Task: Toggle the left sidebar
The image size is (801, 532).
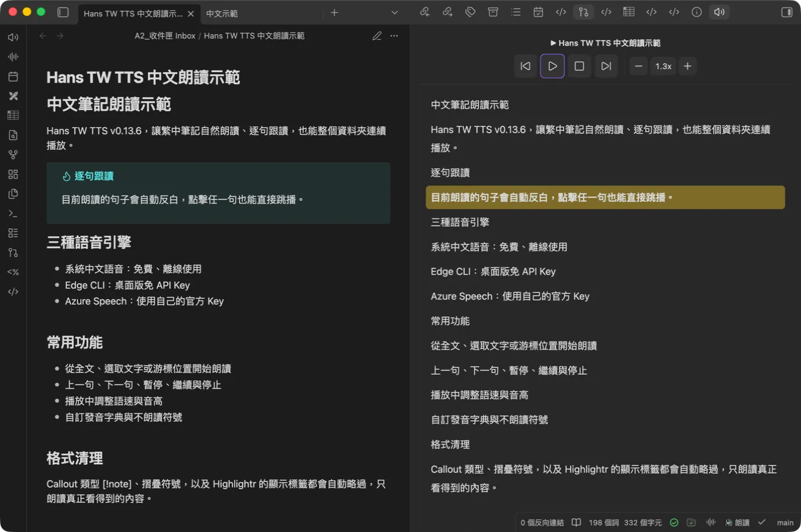Action: point(63,12)
